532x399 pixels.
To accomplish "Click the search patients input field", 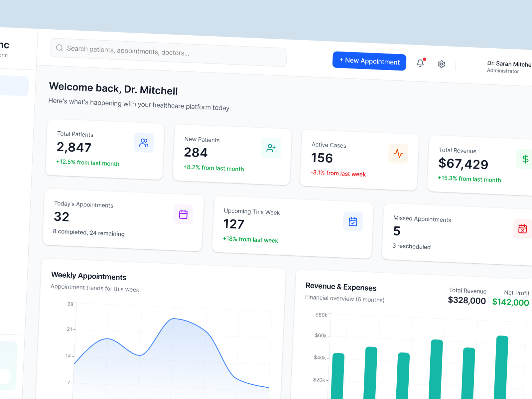I will [x=169, y=52].
